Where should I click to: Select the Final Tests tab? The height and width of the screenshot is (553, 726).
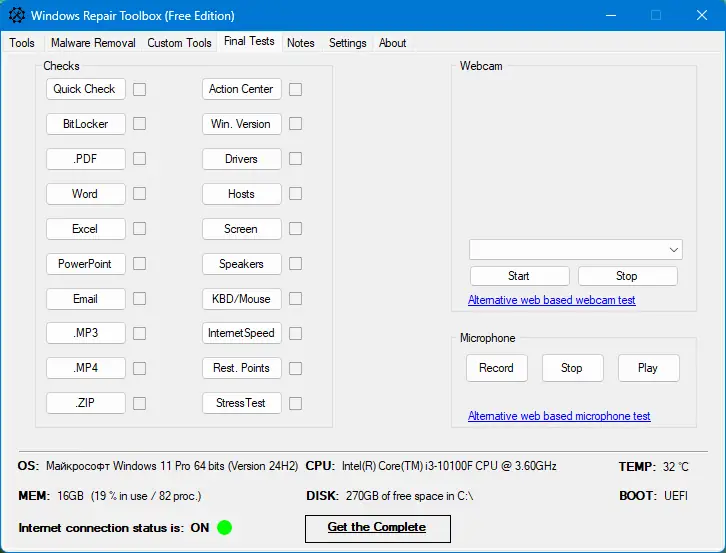click(x=249, y=42)
